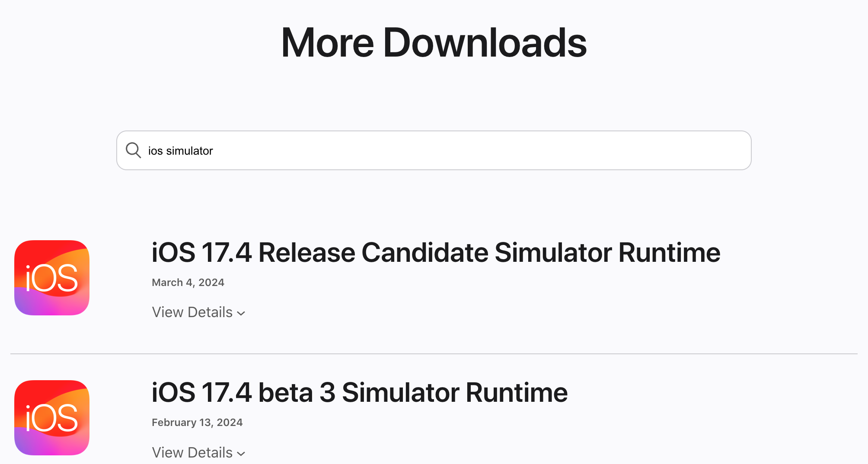Click the View Details link under March 4, 2024
The image size is (868, 464).
[192, 312]
